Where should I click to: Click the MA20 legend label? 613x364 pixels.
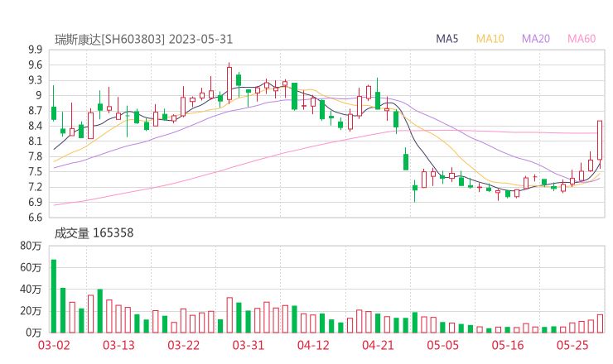pos(536,39)
